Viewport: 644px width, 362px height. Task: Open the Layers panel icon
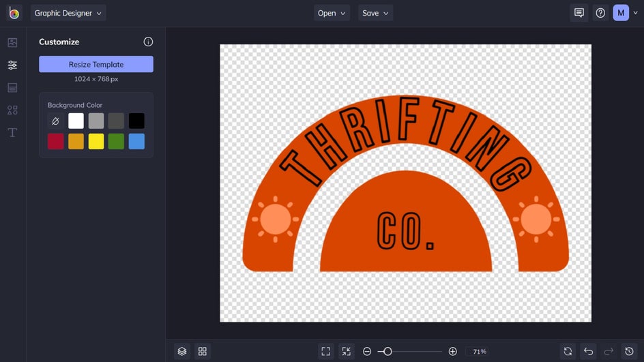tap(182, 351)
